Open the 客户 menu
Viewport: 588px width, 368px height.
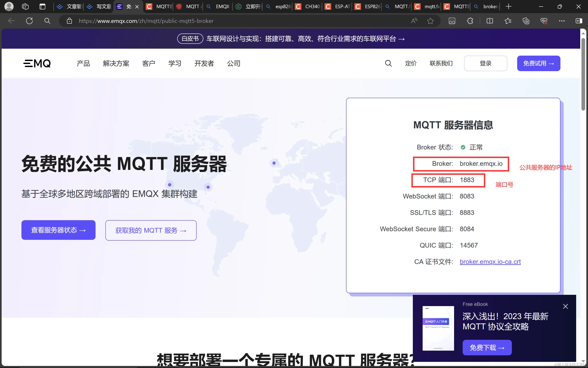coord(149,63)
